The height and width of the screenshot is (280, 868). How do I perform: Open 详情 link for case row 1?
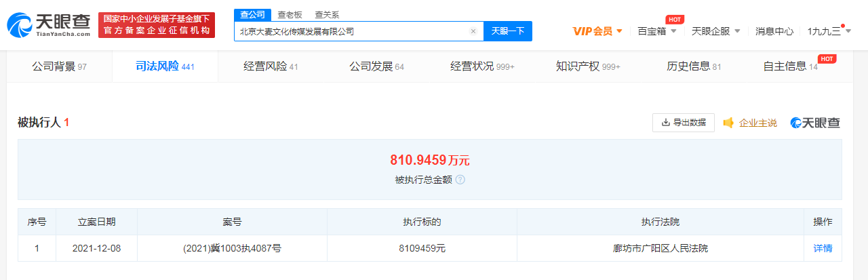[823, 248]
